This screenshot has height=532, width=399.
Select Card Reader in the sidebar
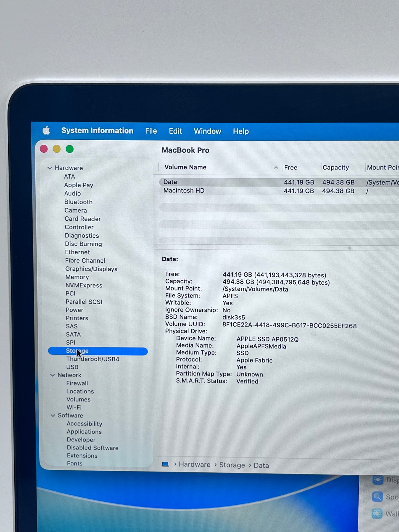click(x=83, y=219)
